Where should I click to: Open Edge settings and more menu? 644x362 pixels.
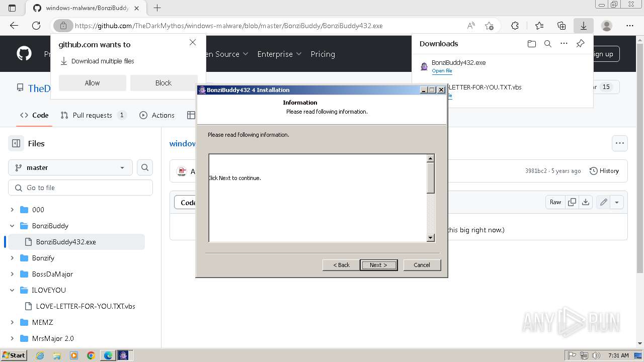click(x=630, y=26)
